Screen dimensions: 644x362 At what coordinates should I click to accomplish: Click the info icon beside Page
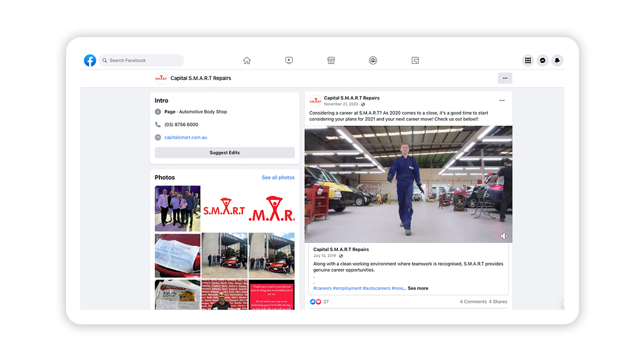pyautogui.click(x=158, y=112)
